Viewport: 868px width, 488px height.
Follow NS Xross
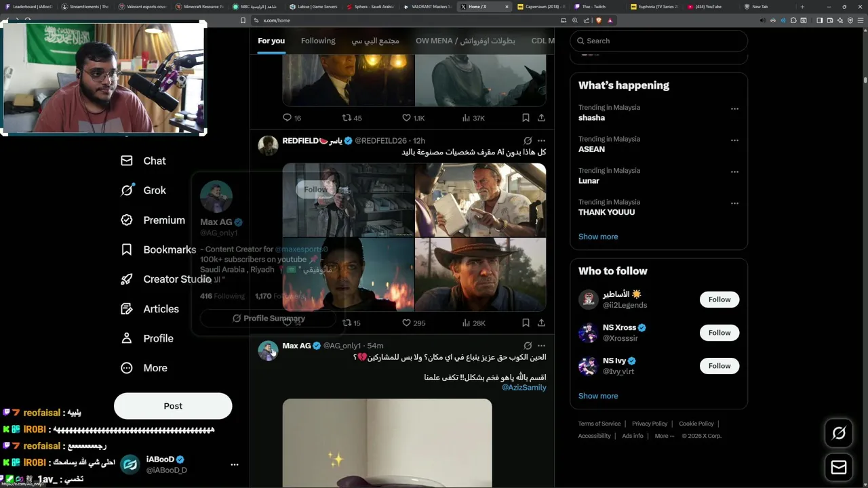point(719,333)
